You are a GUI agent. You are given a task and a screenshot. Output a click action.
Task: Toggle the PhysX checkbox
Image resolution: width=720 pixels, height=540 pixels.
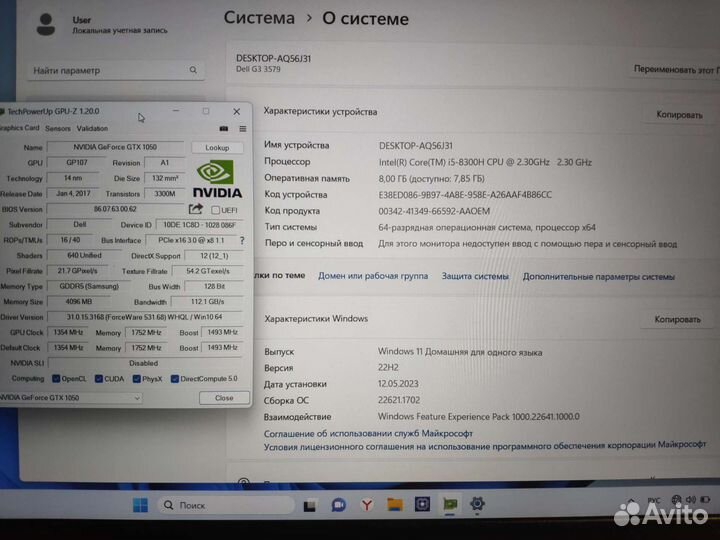click(136, 378)
